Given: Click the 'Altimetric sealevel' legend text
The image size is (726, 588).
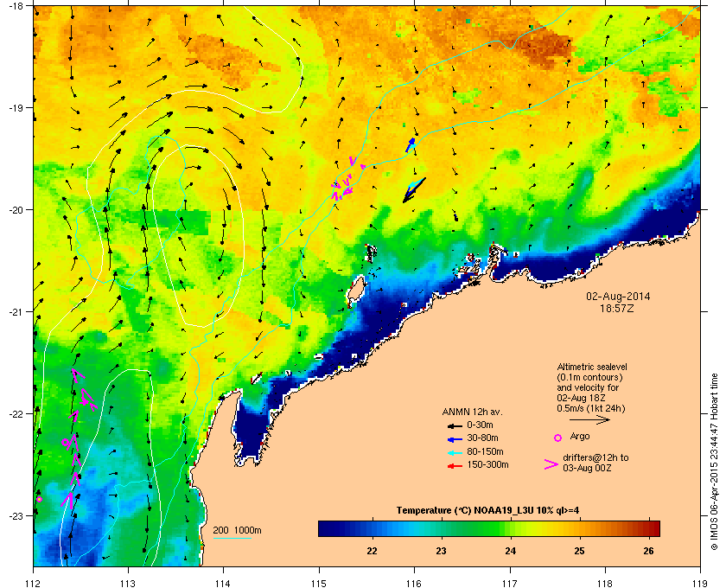Looking at the screenshot, I should 592,367.
